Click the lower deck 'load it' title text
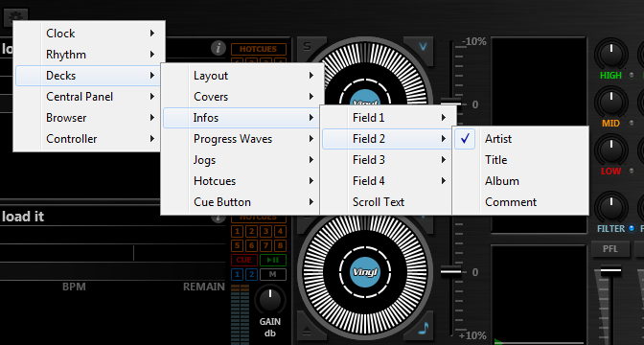This screenshot has height=345, width=644. click(23, 217)
